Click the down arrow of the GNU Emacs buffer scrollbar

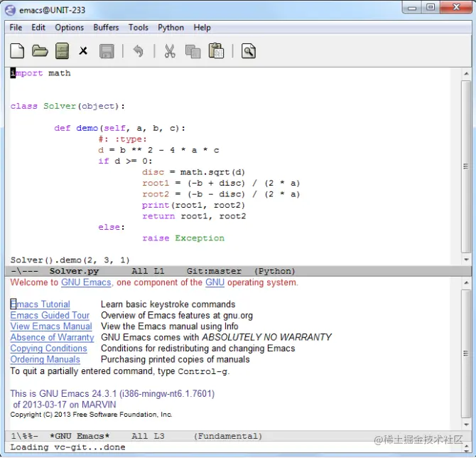point(466,425)
